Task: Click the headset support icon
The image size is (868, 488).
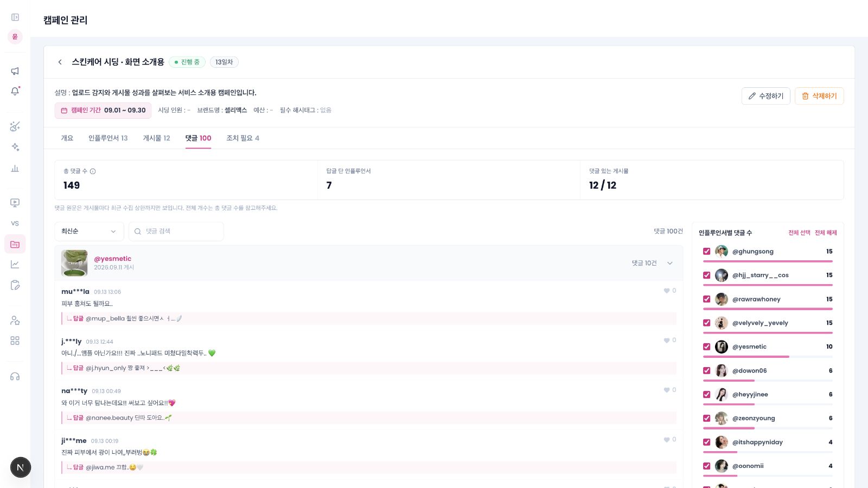Action: (x=15, y=376)
